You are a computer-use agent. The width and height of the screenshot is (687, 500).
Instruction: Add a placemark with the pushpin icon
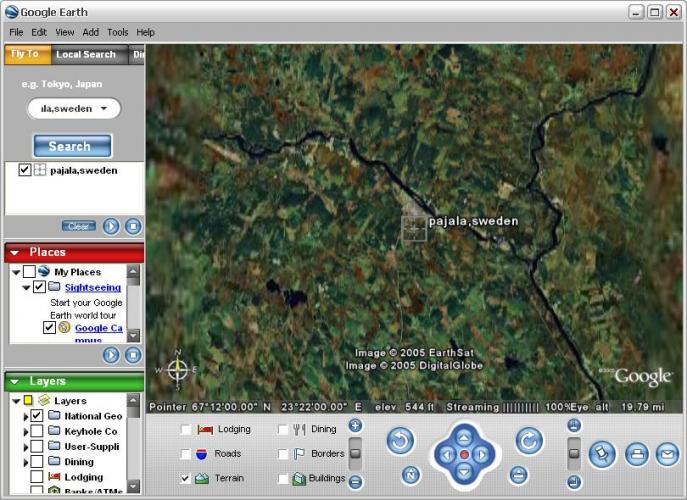602,454
